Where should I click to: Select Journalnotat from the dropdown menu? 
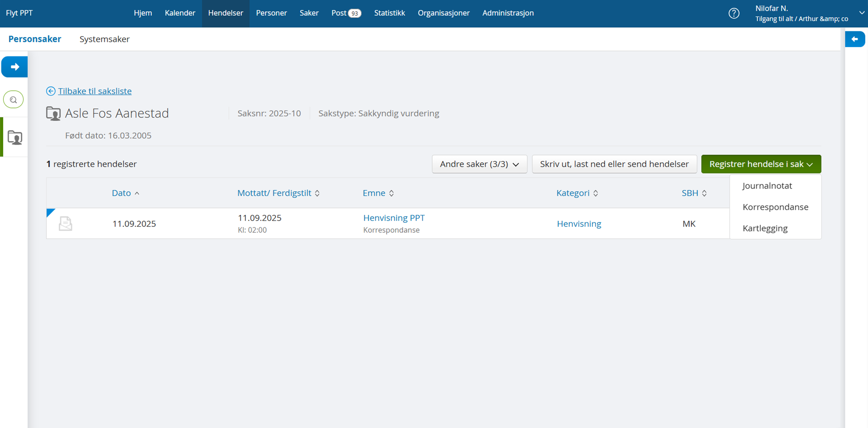coord(767,186)
